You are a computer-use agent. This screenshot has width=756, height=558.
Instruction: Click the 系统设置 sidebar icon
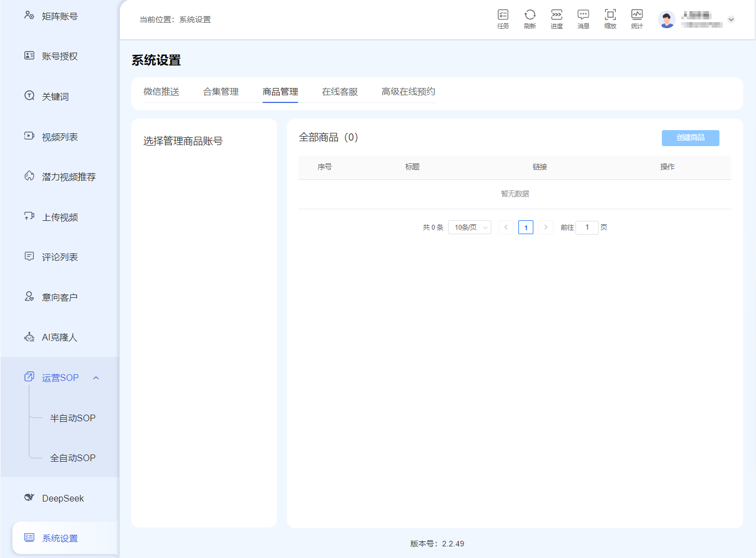click(29, 538)
